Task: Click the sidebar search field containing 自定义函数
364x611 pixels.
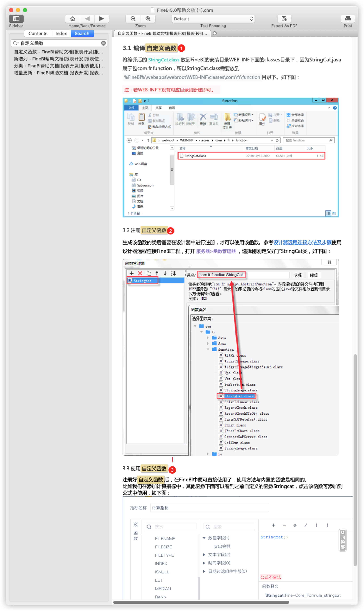Action: pos(59,43)
